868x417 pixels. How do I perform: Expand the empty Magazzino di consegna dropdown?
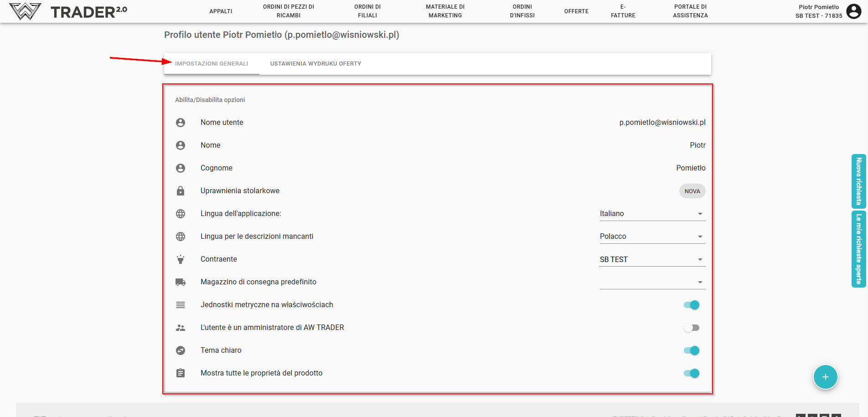[x=652, y=282]
